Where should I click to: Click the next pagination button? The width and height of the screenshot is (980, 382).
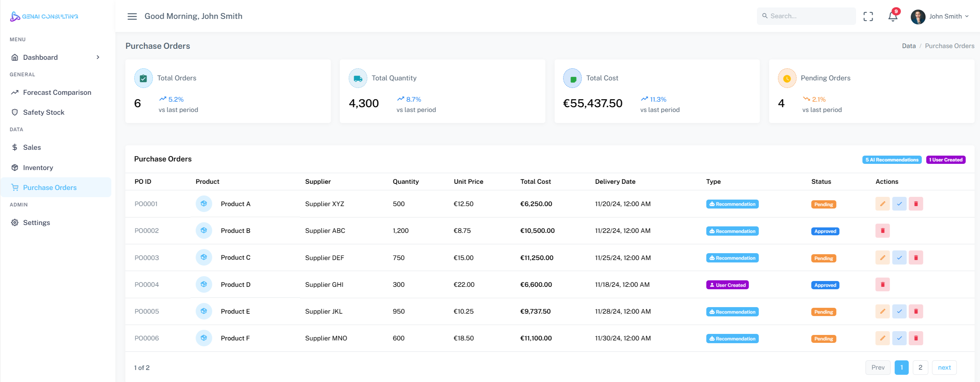[944, 367]
